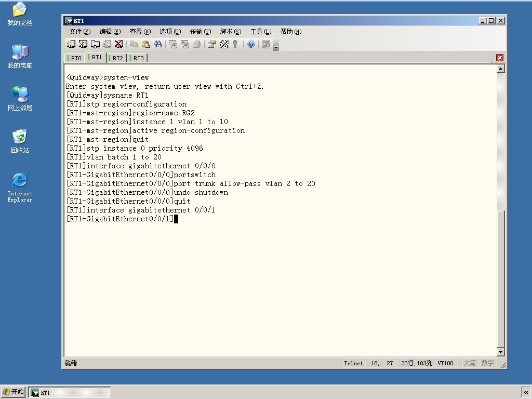Viewport: 532px width, 399px height.
Task: Open the 帮助(H) menu
Action: pos(291,32)
